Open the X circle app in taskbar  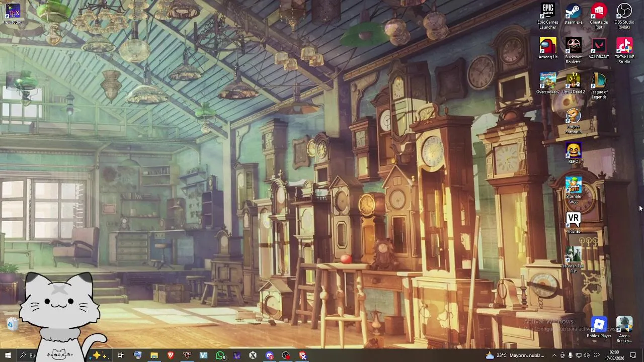[x=253, y=355]
